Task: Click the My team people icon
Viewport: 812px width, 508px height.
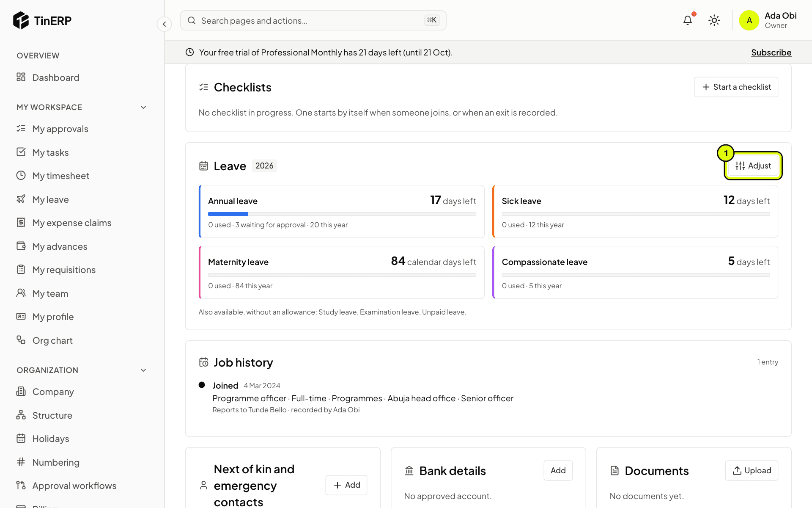Action: (21, 293)
